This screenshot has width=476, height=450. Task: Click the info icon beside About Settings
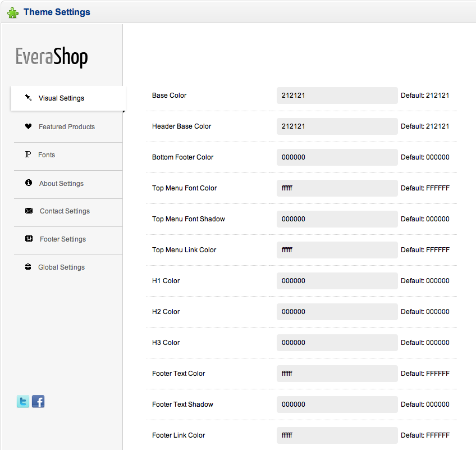29,183
